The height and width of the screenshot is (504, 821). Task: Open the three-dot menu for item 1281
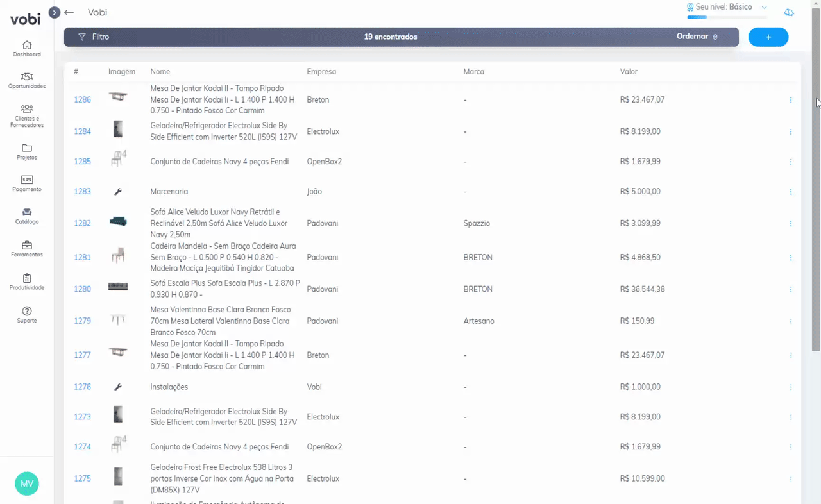click(x=791, y=258)
